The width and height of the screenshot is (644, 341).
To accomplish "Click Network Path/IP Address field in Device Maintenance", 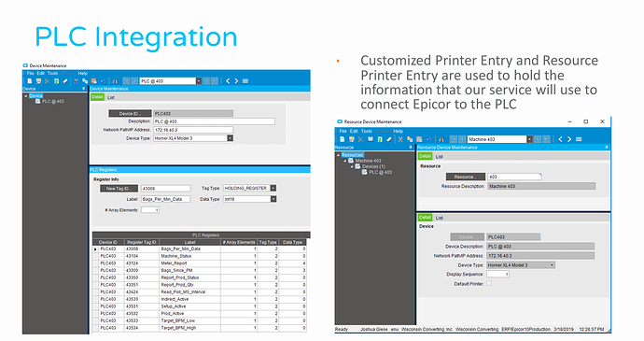I will 193,130.
